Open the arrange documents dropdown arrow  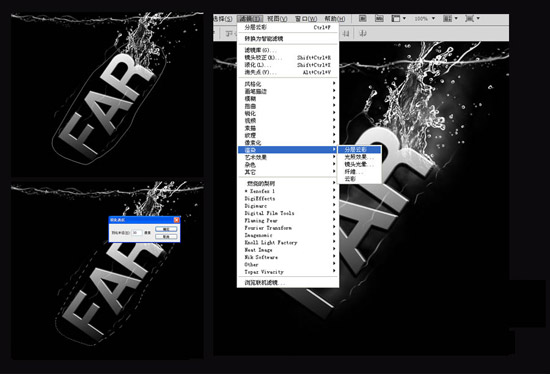(456, 19)
